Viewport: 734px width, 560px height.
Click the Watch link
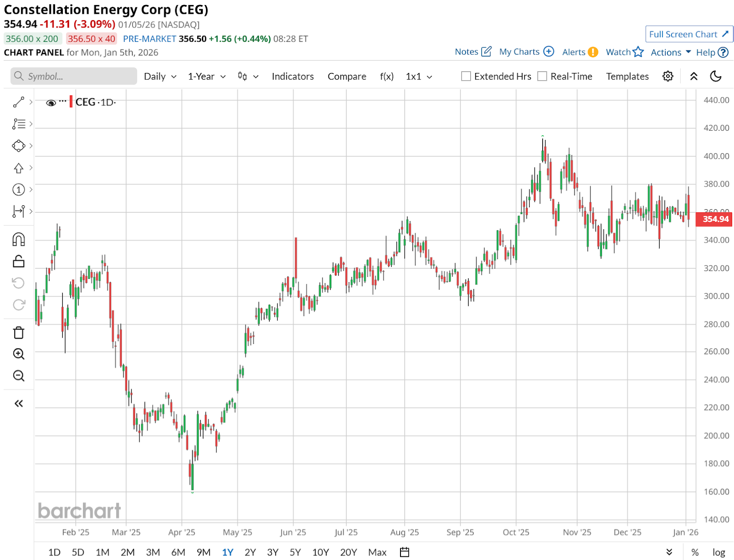(618, 52)
